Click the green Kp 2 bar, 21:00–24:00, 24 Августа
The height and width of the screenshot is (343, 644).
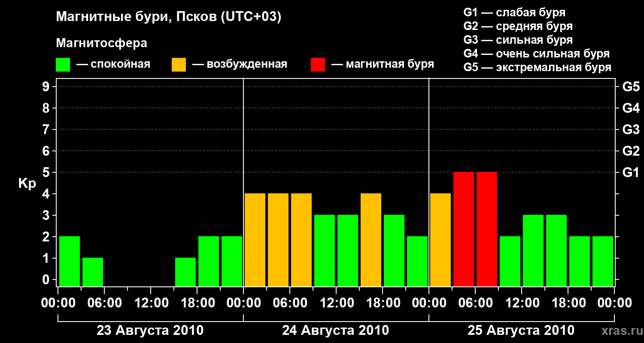pyautogui.click(x=417, y=261)
